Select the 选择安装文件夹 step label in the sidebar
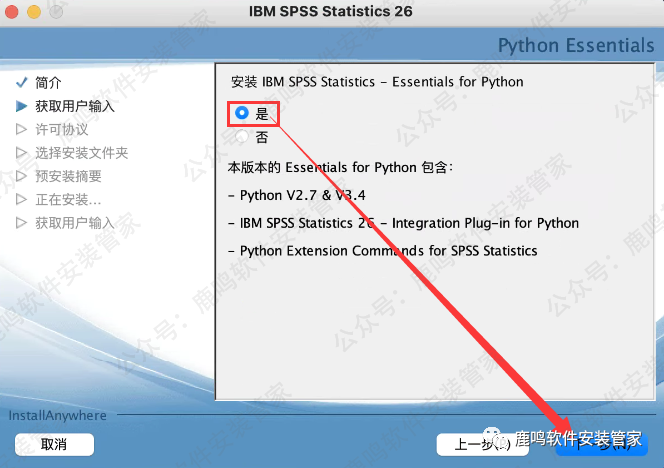 81,152
